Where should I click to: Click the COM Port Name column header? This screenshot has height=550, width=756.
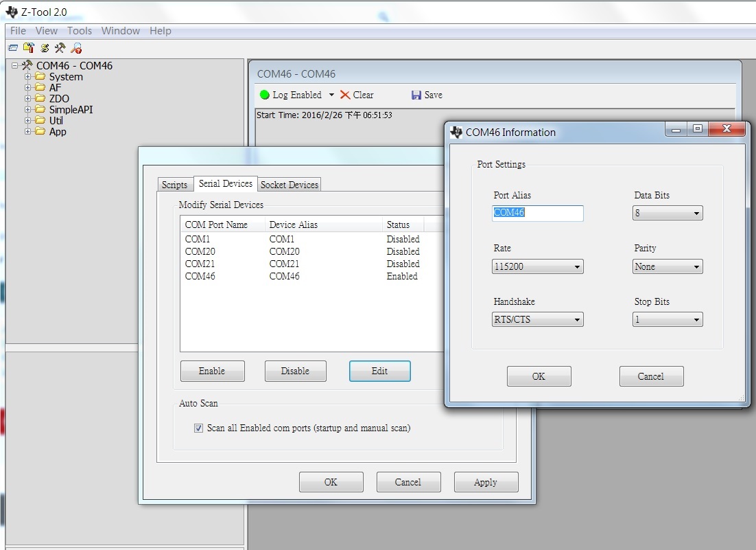click(223, 225)
